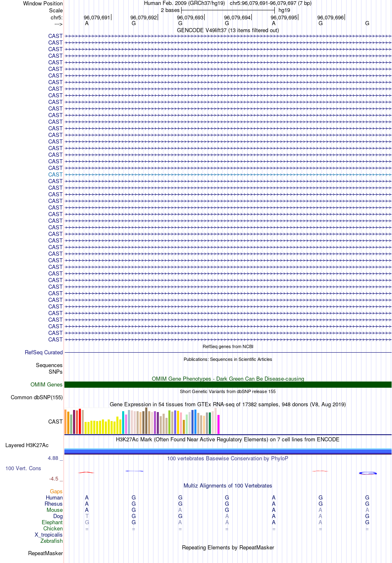Click the blue PhyloP oval at last base
The image size is (392, 563).
tap(368, 473)
